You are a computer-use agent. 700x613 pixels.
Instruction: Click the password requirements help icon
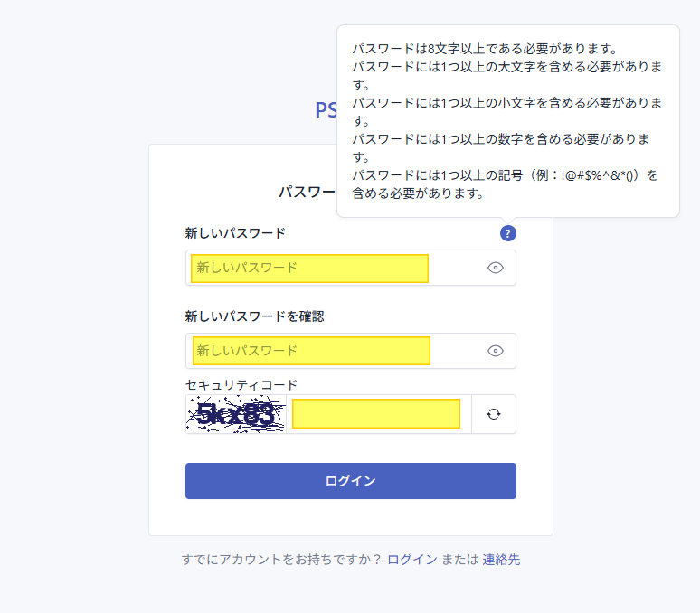pyautogui.click(x=507, y=233)
